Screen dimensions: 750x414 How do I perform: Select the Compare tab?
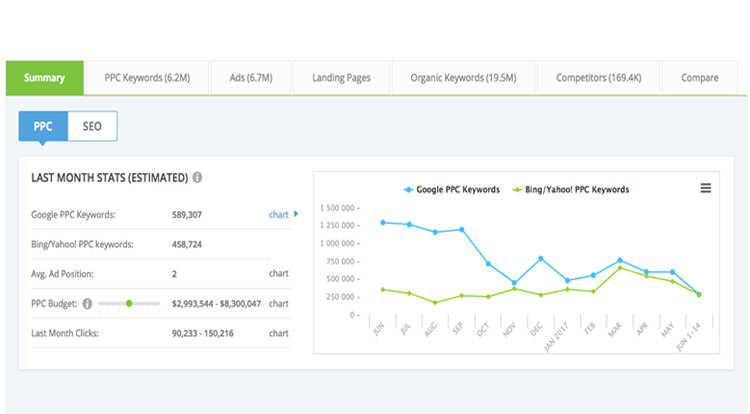coord(699,78)
